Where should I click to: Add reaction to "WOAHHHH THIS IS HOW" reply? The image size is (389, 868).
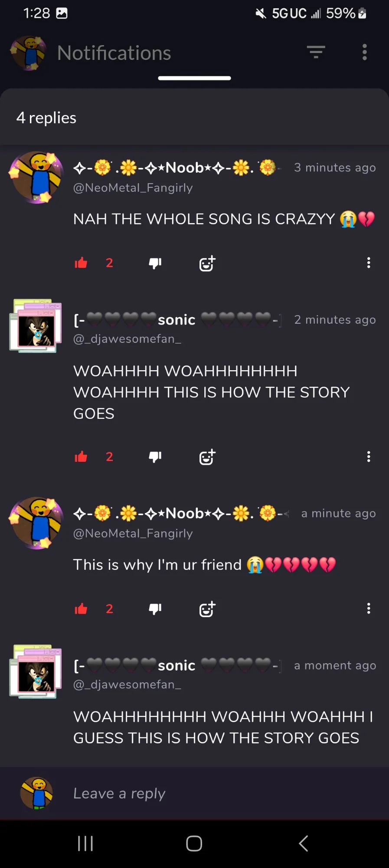pos(207,457)
